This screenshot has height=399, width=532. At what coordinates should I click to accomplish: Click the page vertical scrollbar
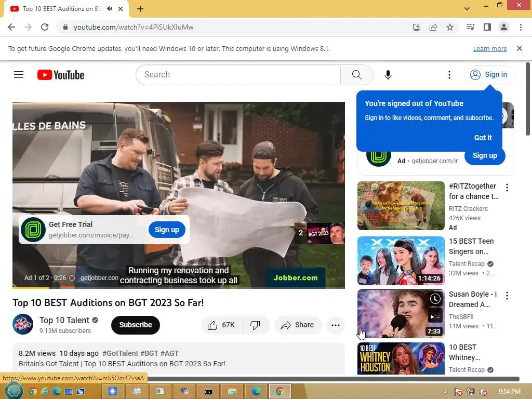pyautogui.click(x=528, y=99)
